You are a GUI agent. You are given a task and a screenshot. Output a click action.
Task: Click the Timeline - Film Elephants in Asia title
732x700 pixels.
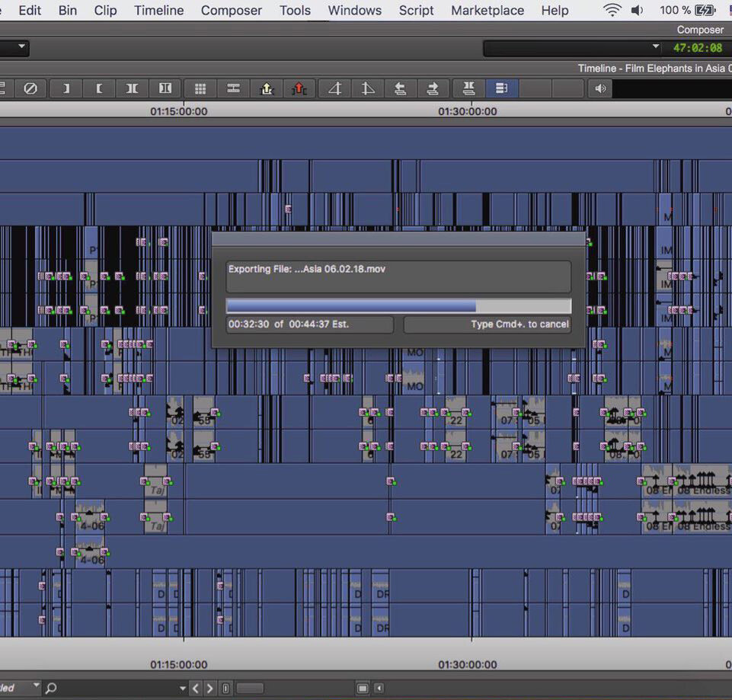tap(654, 69)
